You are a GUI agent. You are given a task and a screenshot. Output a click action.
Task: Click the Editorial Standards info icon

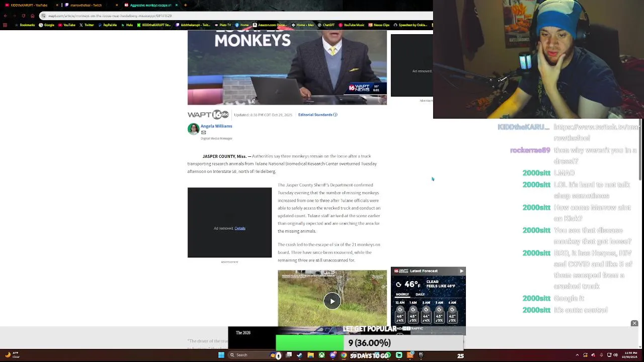coord(336,115)
